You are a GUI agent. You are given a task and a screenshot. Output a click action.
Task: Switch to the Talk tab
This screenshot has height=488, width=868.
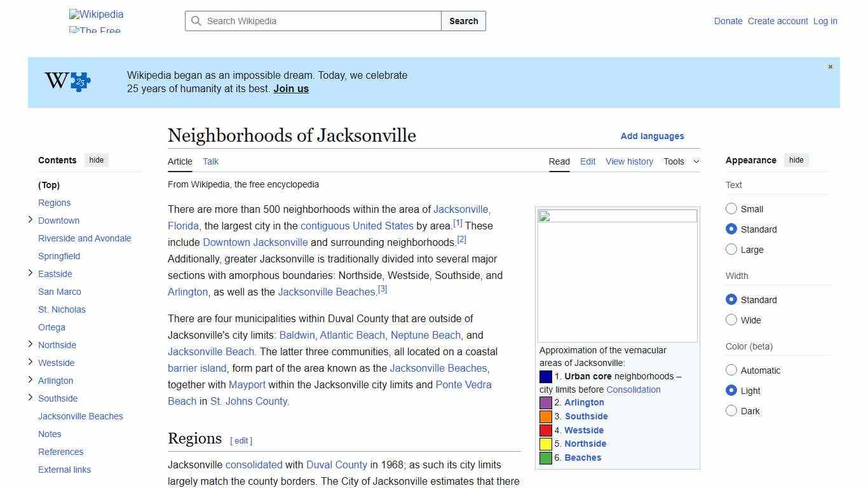(210, 161)
